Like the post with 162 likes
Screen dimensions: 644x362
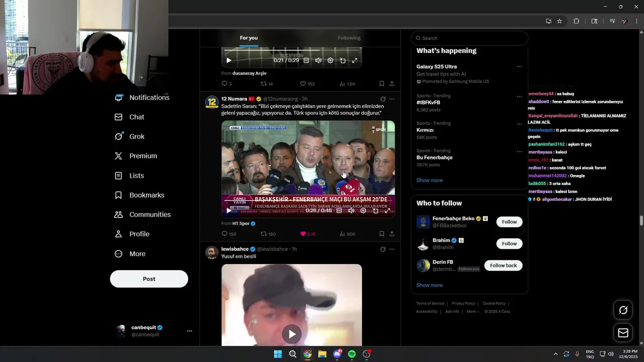[307, 84]
